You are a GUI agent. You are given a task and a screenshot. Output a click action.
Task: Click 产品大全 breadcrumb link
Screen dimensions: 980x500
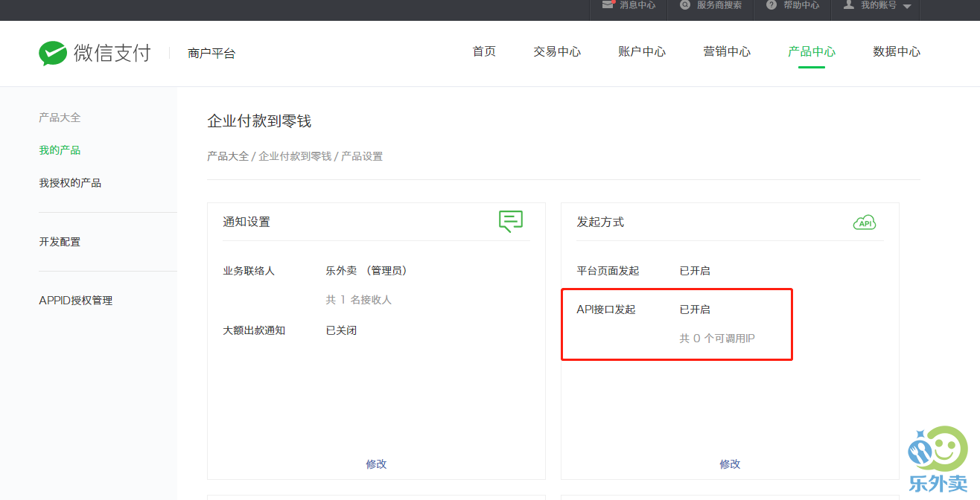point(228,156)
